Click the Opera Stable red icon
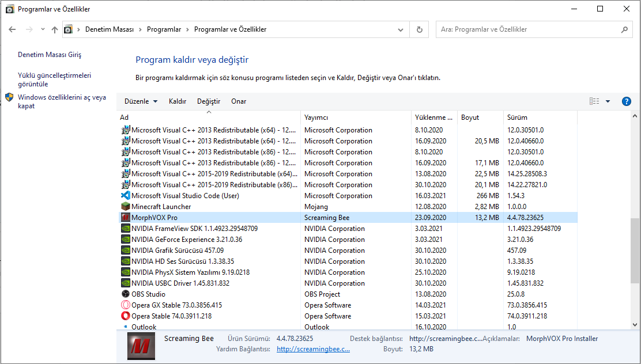Viewport: 641px width, 364px height. pos(126,316)
